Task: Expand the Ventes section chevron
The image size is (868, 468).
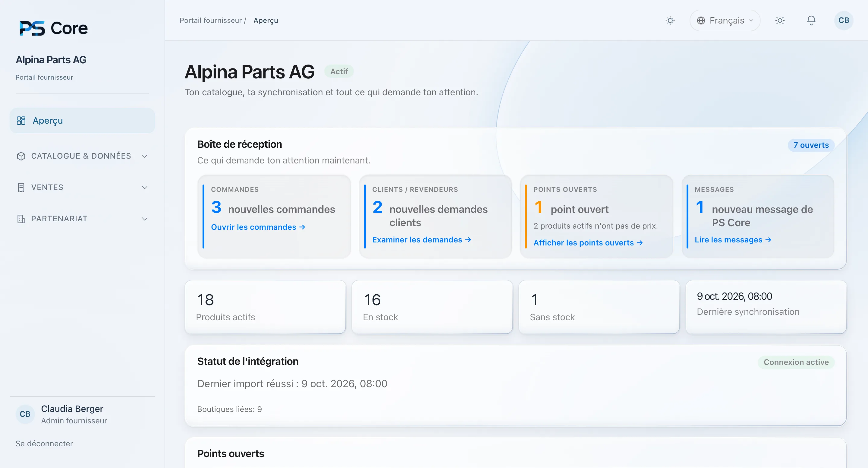Action: [145, 188]
